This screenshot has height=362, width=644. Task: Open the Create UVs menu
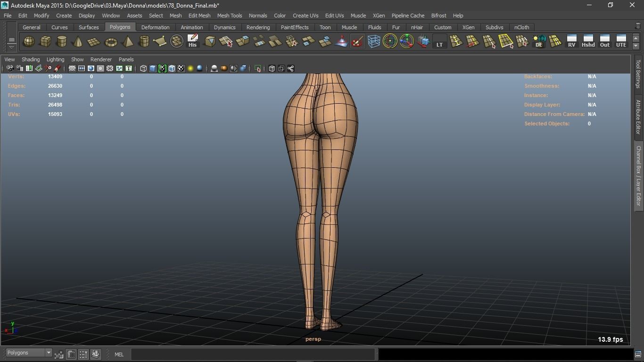tap(305, 16)
